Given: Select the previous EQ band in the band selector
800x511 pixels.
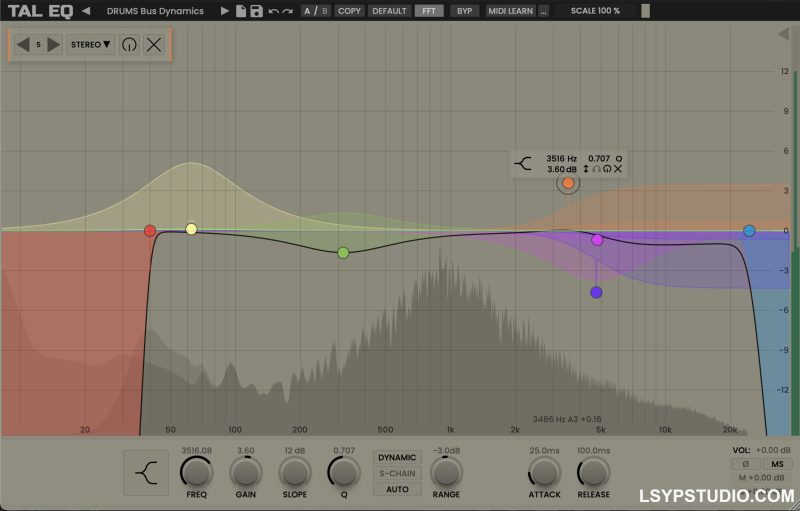Looking at the screenshot, I should tap(23, 44).
